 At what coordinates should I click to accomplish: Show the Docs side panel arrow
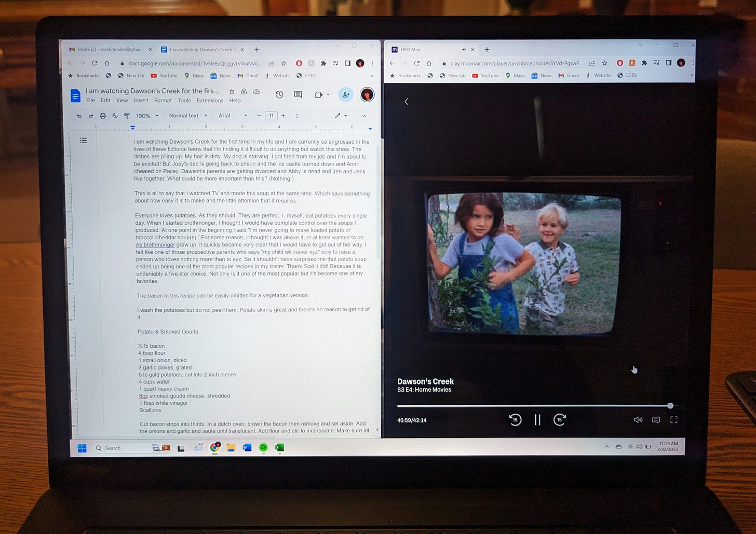[x=377, y=429]
